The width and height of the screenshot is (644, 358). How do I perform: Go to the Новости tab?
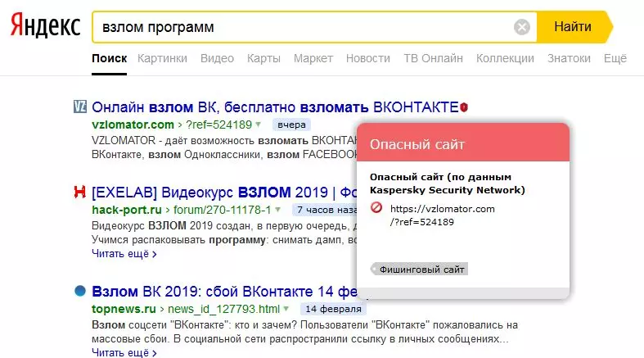368,58
